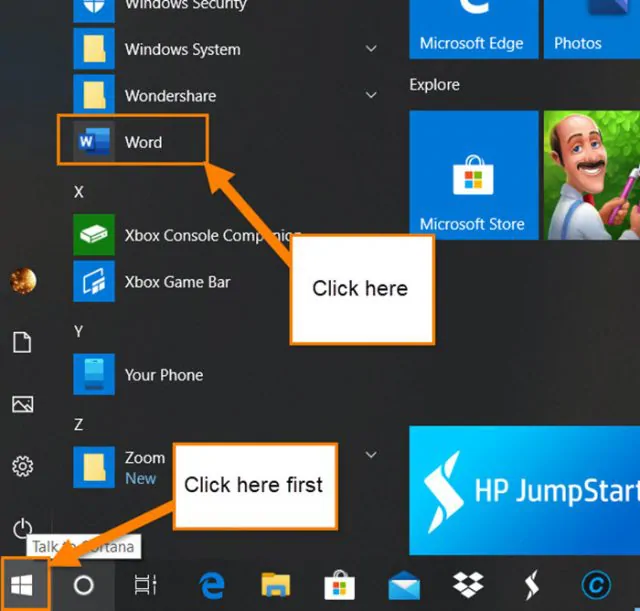Open the Windows System folder icon

point(94,49)
